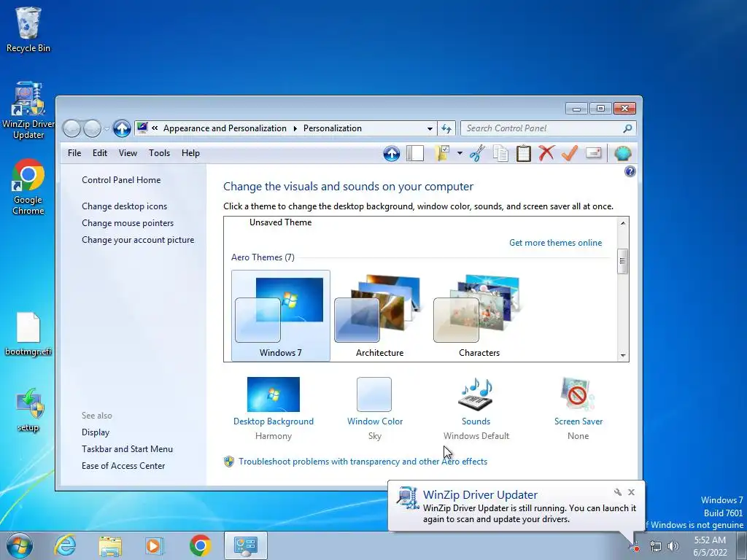The height and width of the screenshot is (560, 747).
Task: Select the bootmgr.efi desktop file
Action: click(x=28, y=334)
